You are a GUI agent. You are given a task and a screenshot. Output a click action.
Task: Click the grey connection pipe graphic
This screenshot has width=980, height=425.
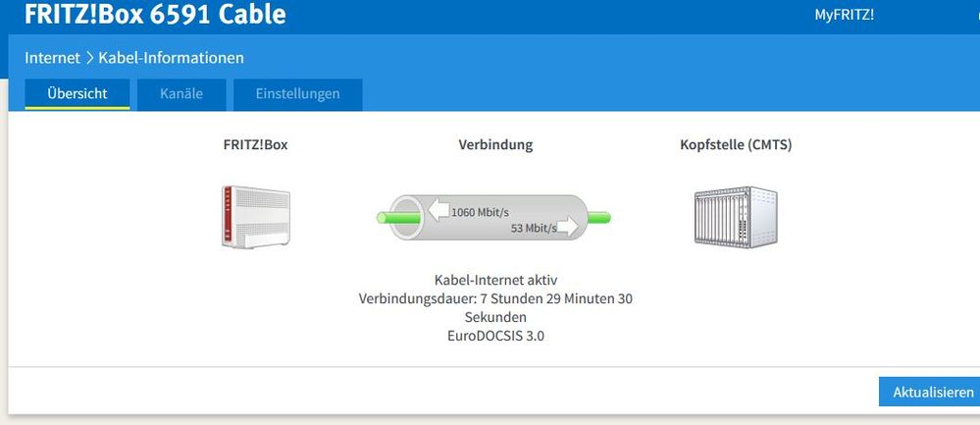point(495,218)
